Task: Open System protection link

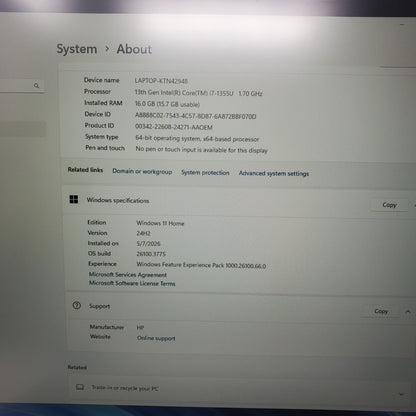Action: (205, 172)
